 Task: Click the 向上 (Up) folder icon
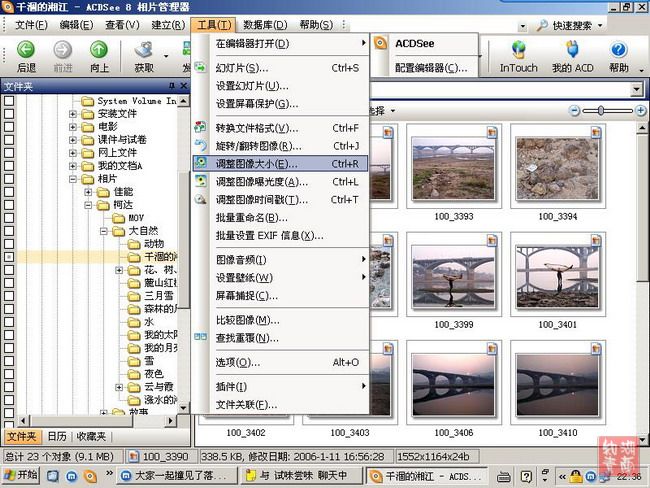point(99,50)
